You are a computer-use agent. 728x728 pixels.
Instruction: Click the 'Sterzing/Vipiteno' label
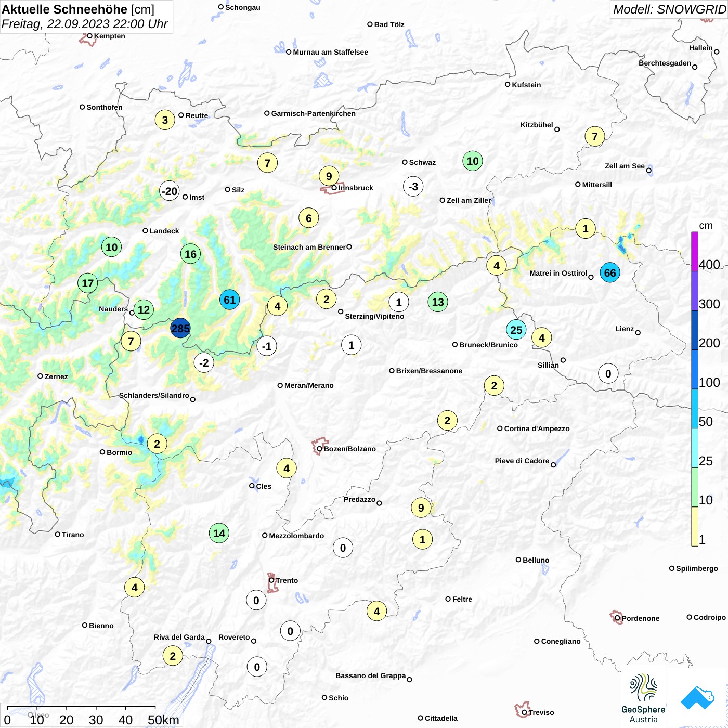[x=374, y=317]
